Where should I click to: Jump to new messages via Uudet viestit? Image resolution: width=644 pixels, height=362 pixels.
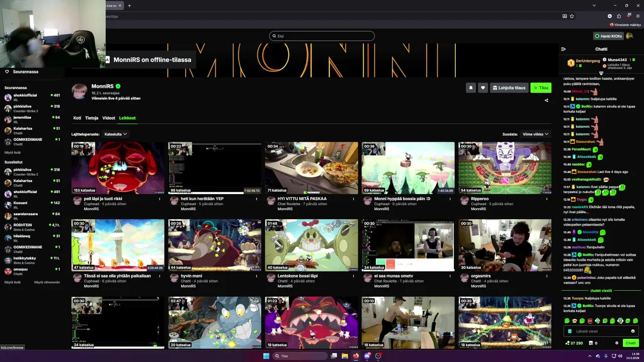[601, 291]
